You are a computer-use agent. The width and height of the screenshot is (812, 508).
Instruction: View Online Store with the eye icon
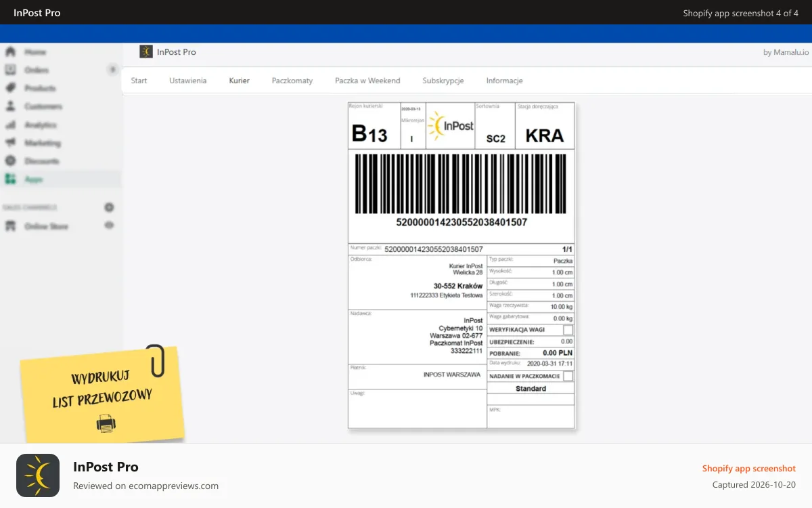[109, 226]
